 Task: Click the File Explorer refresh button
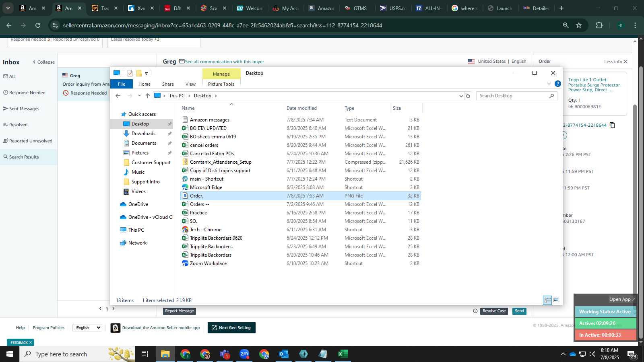468,96
